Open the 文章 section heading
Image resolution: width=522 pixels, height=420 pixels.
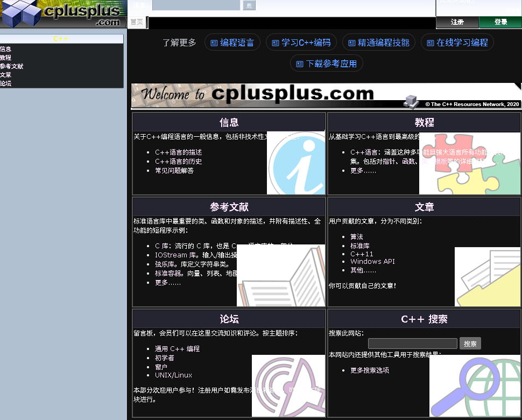click(x=424, y=207)
